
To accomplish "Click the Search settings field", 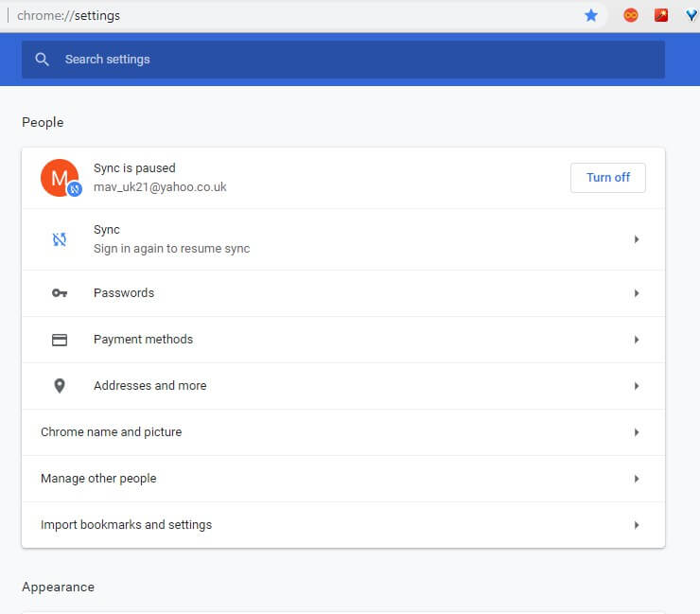I will click(343, 60).
